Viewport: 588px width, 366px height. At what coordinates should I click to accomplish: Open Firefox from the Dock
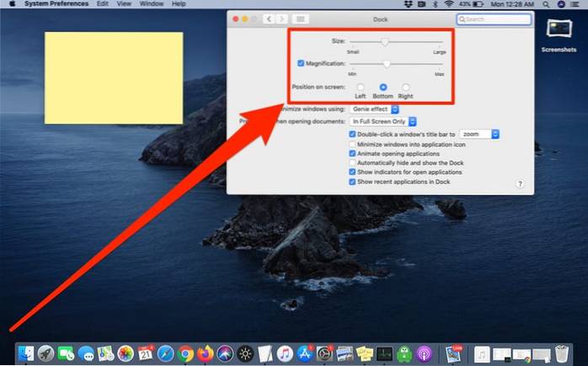point(205,353)
